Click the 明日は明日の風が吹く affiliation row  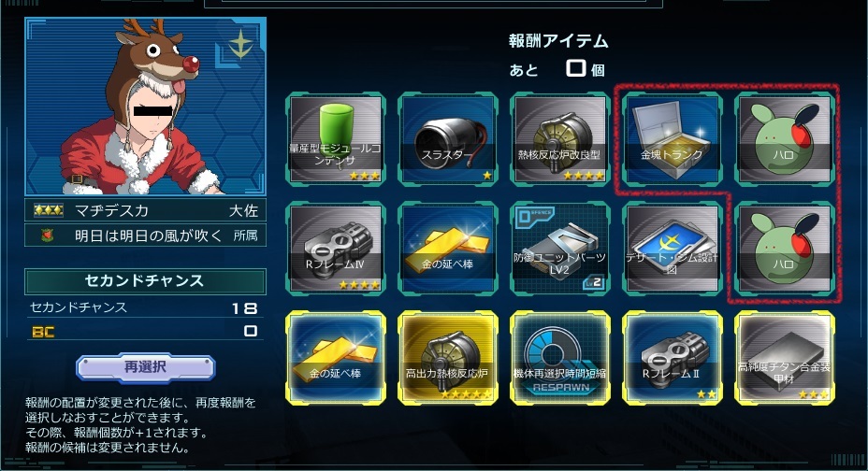coord(145,235)
